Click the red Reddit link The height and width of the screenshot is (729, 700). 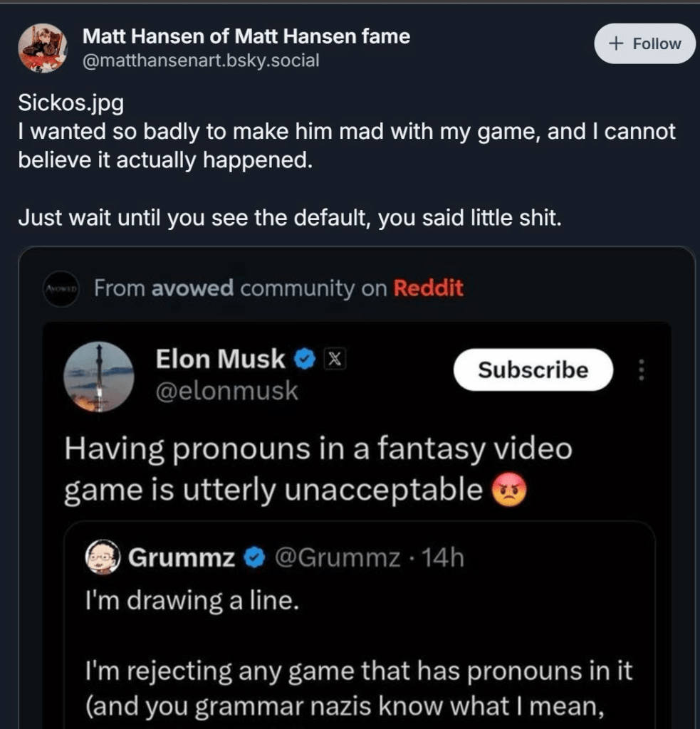click(428, 288)
